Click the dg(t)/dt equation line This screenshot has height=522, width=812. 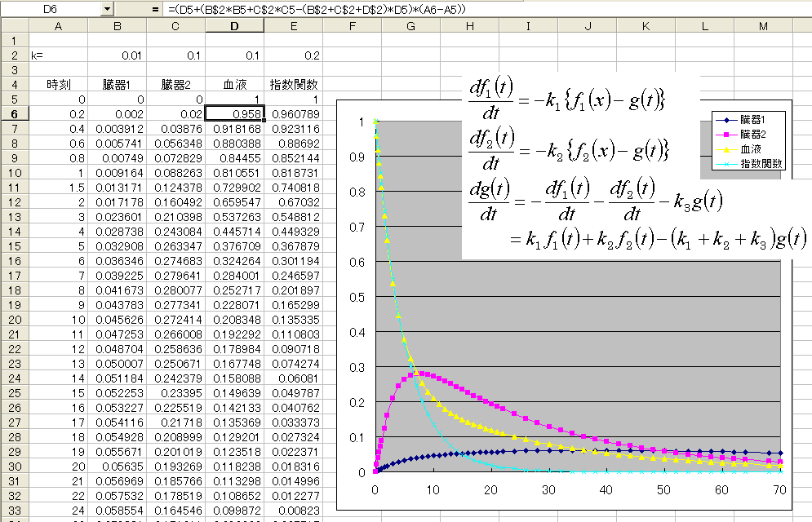point(596,200)
